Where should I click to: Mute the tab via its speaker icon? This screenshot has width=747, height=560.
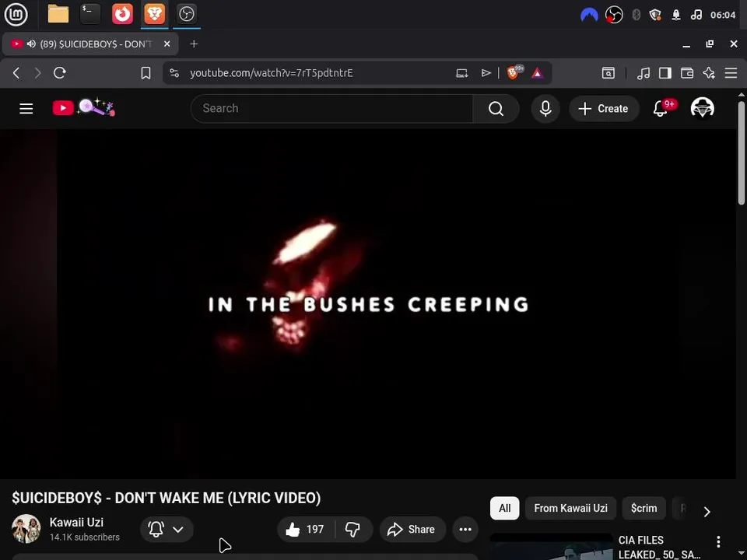(31, 44)
